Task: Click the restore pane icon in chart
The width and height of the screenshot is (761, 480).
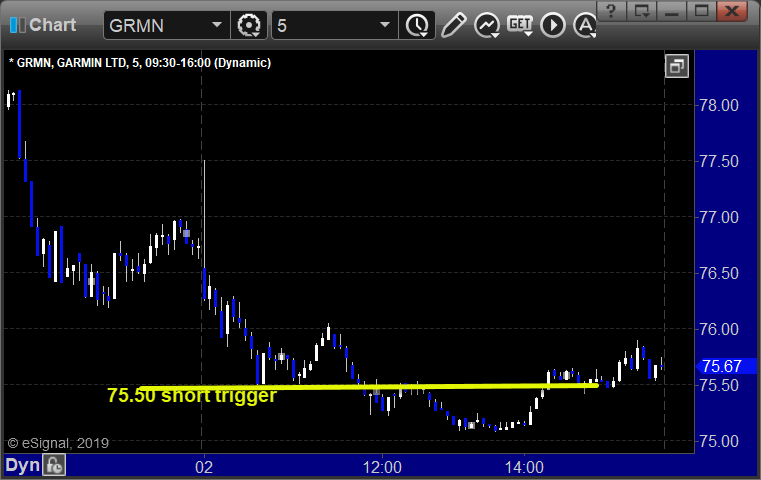Action: point(677,66)
